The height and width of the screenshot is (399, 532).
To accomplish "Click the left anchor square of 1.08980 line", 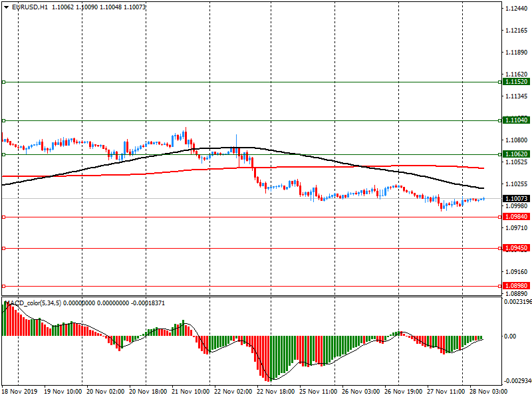I will point(3,287).
